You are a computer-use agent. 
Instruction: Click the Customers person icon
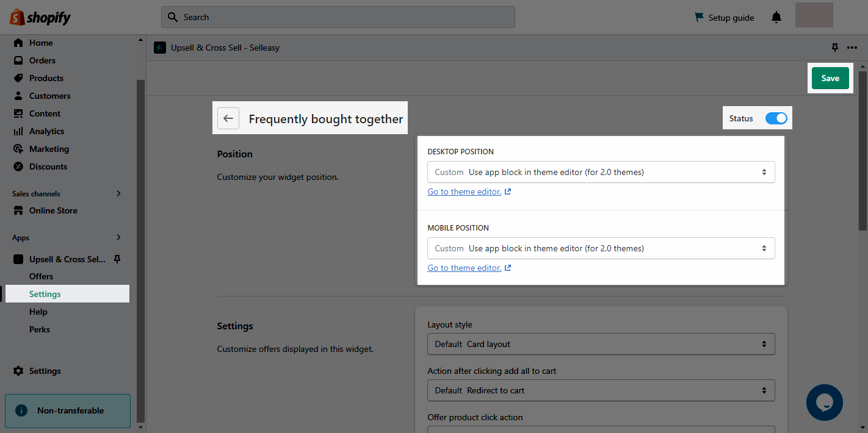coord(18,96)
